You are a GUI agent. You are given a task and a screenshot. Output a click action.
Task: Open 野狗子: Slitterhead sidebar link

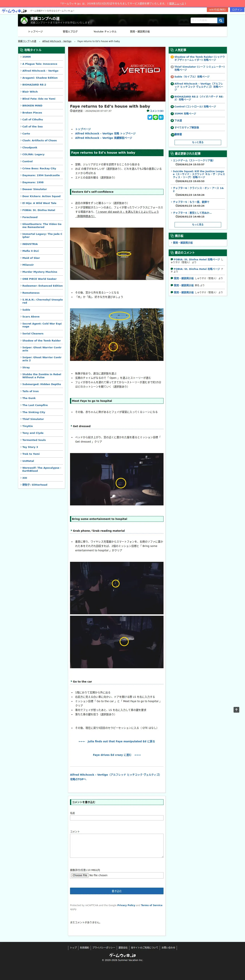(x=35, y=485)
